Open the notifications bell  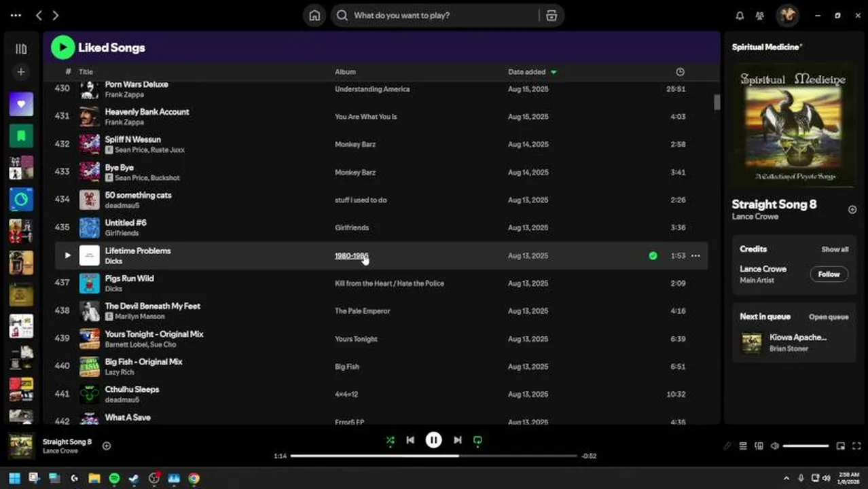coord(740,16)
